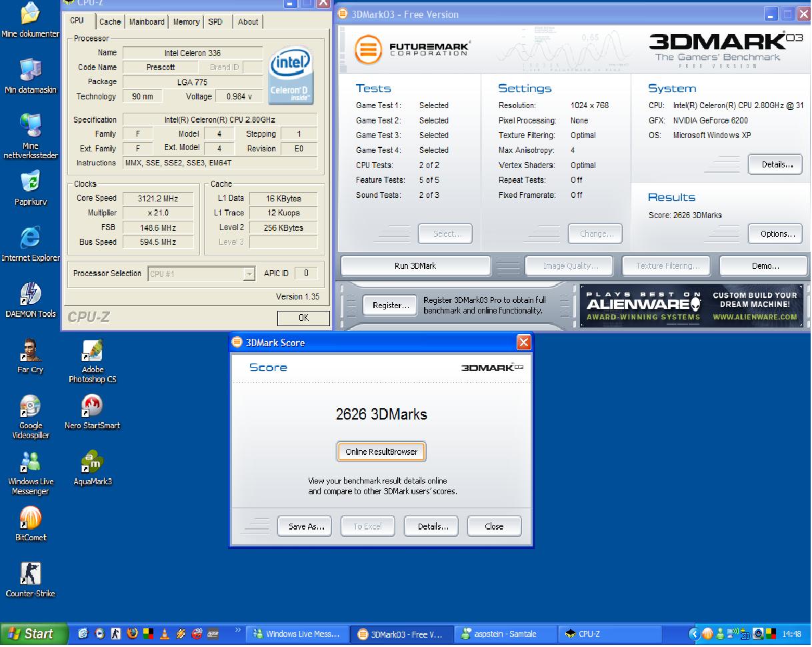Open the BitComet desktop icon
The width and height of the screenshot is (812, 647).
click(30, 524)
